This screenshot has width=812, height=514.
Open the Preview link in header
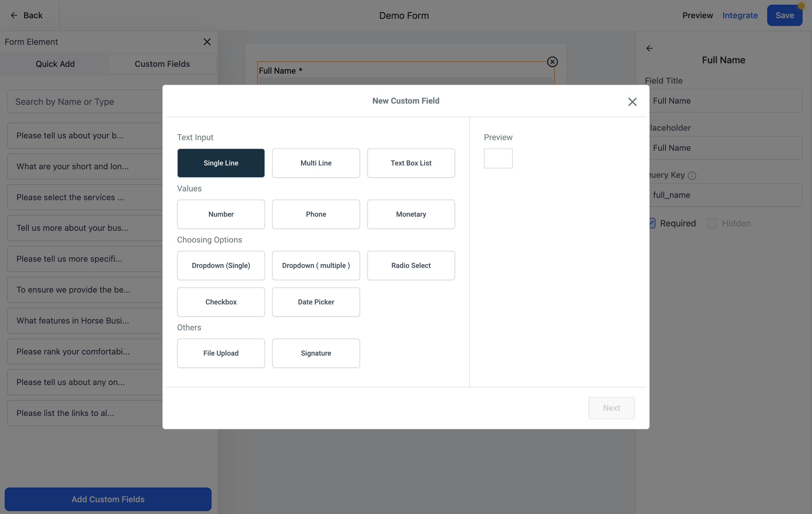[697, 15]
